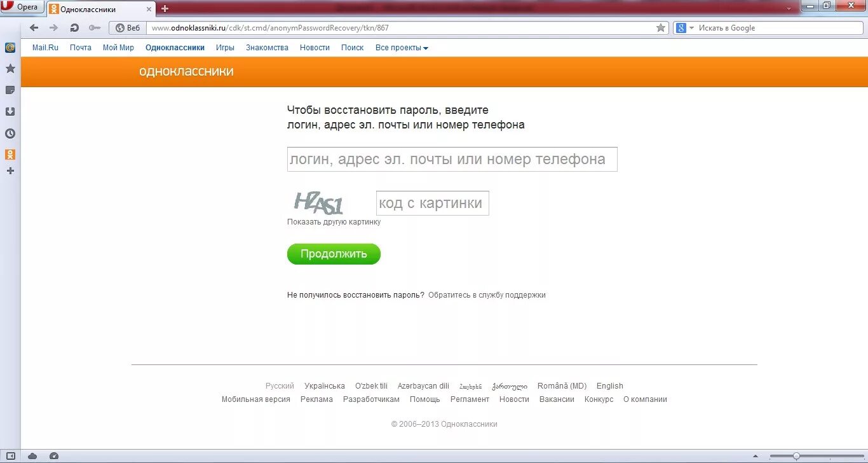Open the Mail.Ru link
The height and width of the screenshot is (463, 868).
(x=45, y=48)
